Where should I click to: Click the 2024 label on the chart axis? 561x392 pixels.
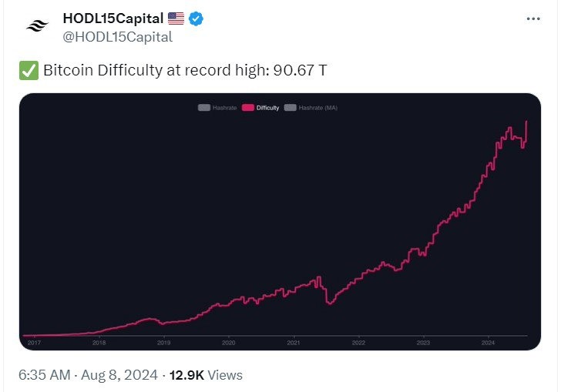pyautogui.click(x=488, y=343)
